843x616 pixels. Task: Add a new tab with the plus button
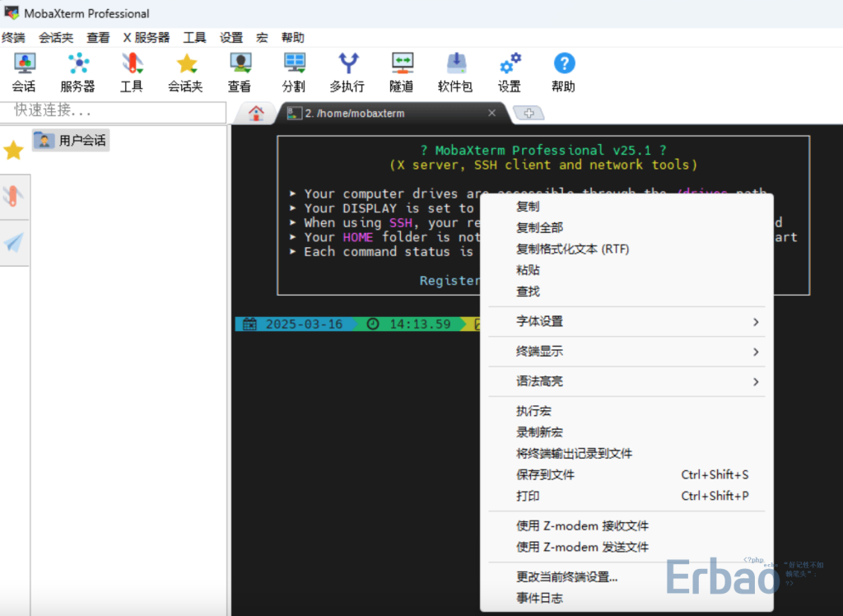coord(529,113)
